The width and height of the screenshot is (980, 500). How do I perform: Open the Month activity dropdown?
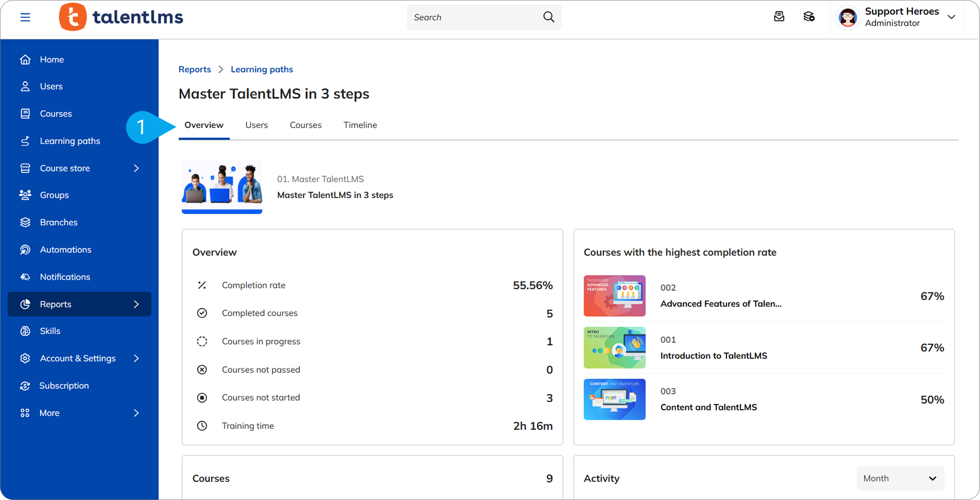900,478
